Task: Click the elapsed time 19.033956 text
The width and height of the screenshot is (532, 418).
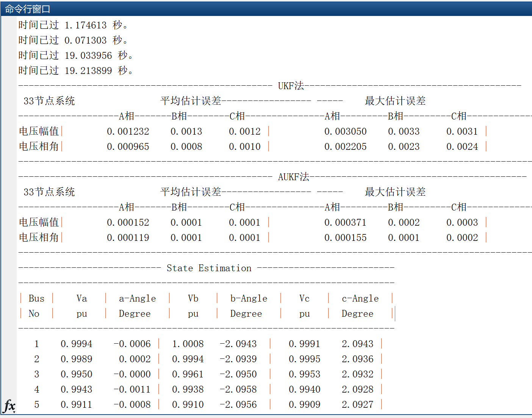Action: tap(88, 56)
